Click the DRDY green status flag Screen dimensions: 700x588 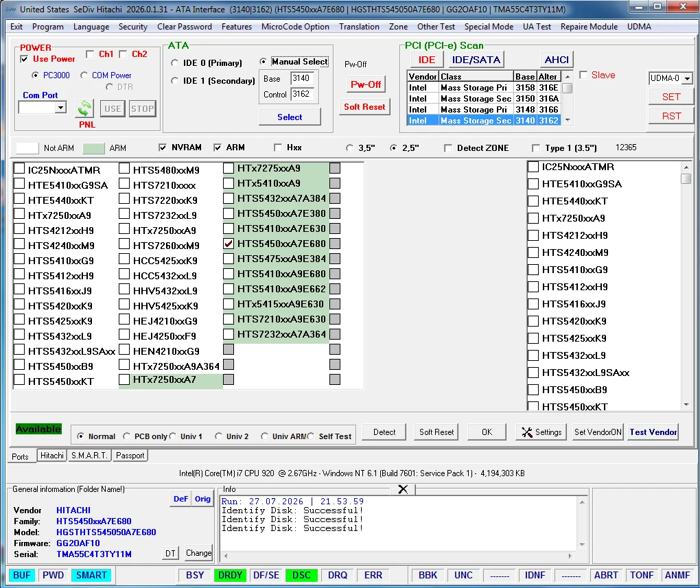(x=230, y=575)
